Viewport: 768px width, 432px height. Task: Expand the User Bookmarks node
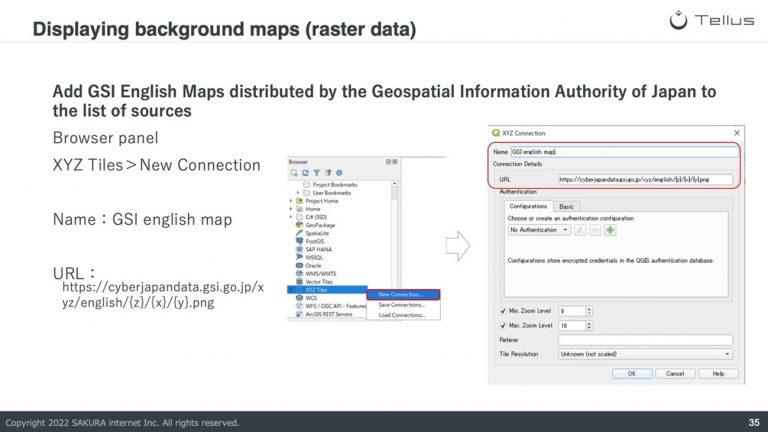tap(298, 193)
